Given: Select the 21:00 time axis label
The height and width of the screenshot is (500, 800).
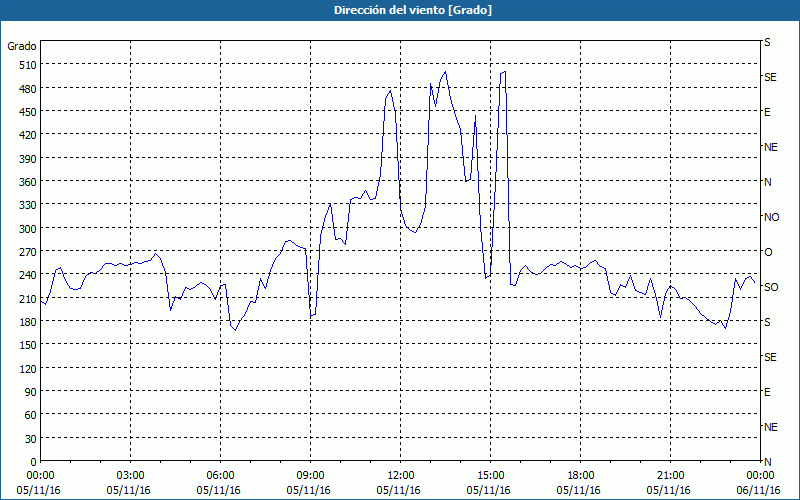Looking at the screenshot, I should click(670, 476).
